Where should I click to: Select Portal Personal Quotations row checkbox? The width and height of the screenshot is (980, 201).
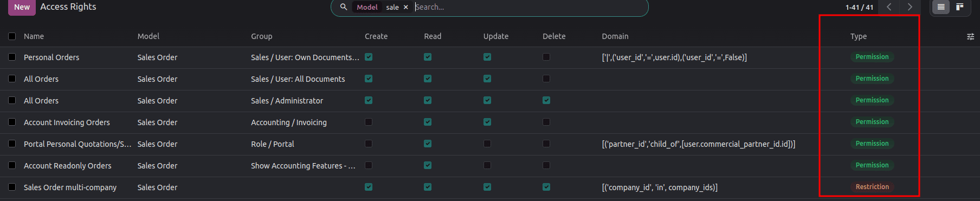[12, 144]
